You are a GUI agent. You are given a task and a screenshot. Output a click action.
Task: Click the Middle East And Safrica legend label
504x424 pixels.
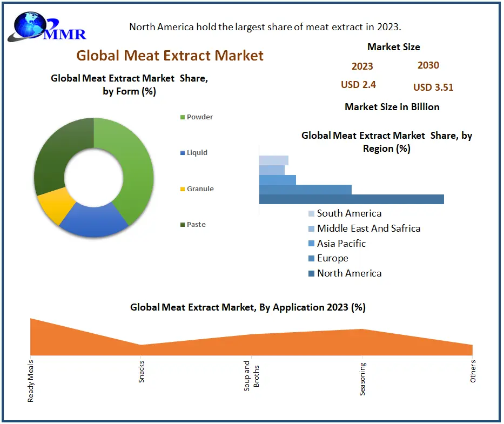[x=368, y=228]
